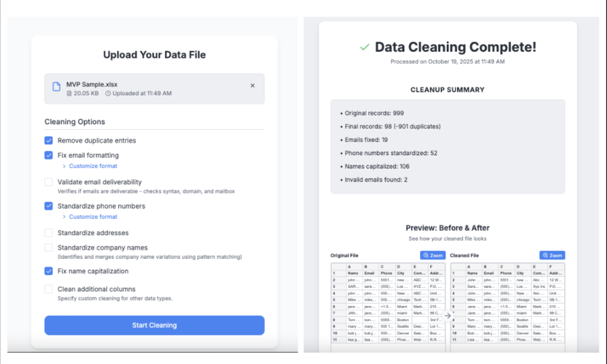Open the Zoom view for the Cleaned File
607x364 pixels.
(x=552, y=255)
